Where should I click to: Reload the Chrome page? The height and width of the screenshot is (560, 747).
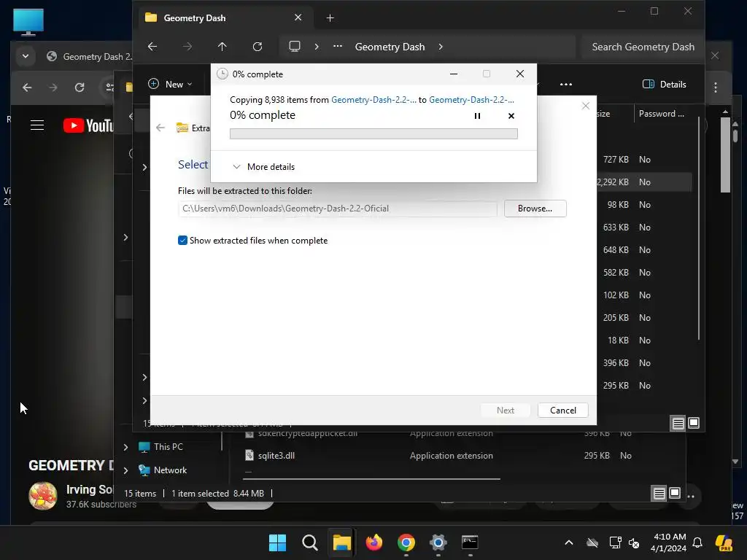80,87
